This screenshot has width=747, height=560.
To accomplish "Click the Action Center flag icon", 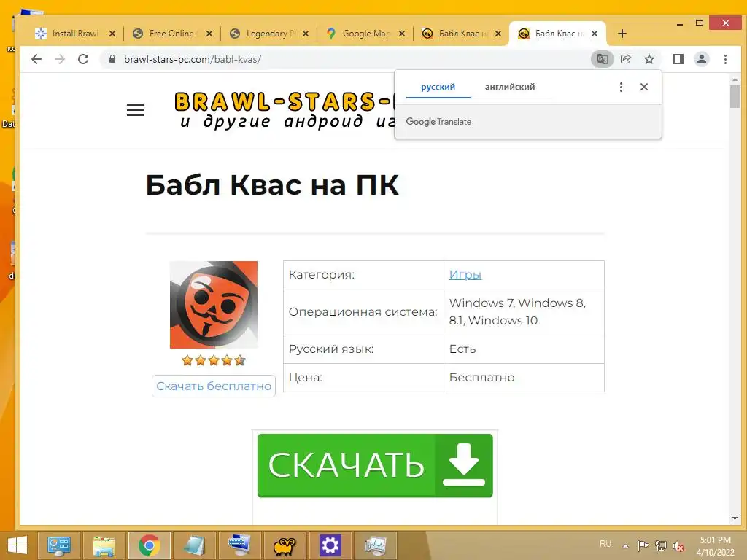I will (643, 545).
